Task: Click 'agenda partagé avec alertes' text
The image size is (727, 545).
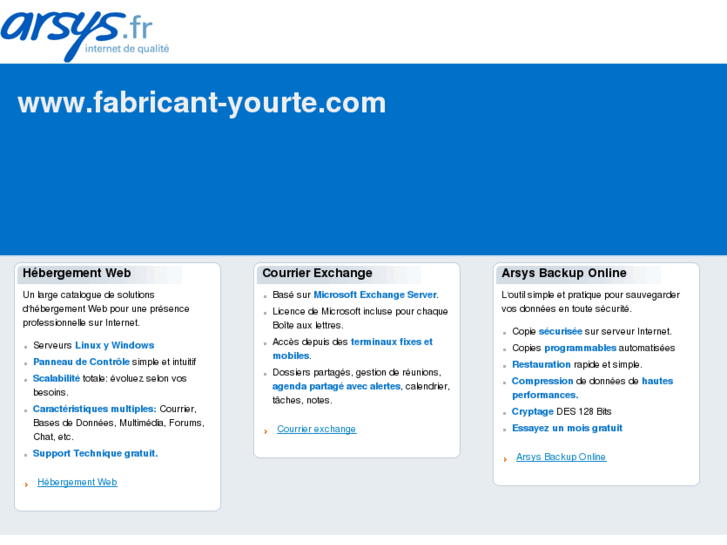Action: [336, 386]
